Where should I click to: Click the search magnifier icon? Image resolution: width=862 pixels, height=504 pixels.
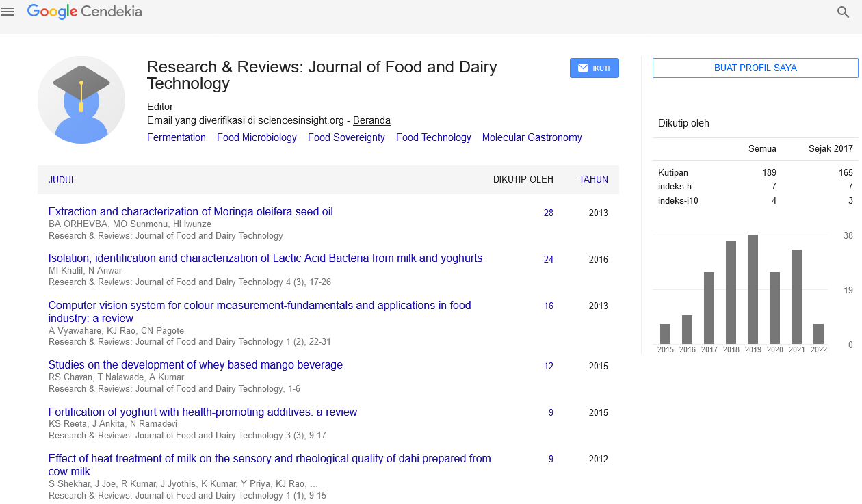point(843,12)
